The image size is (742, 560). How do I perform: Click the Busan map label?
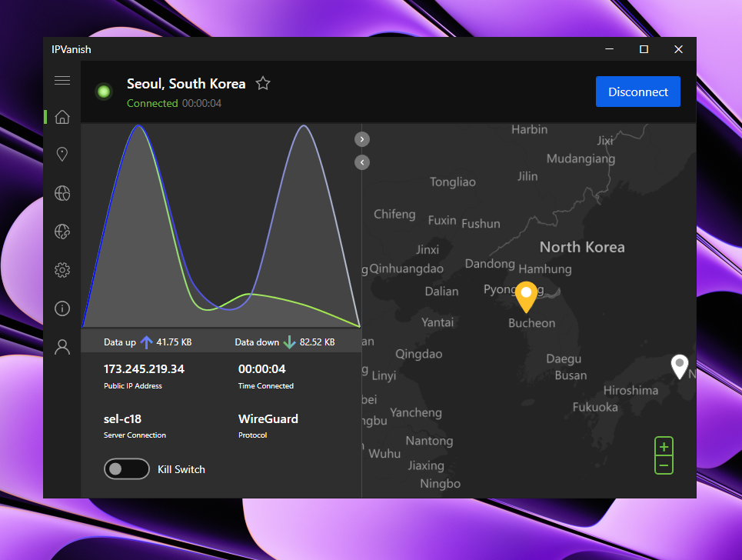571,375
